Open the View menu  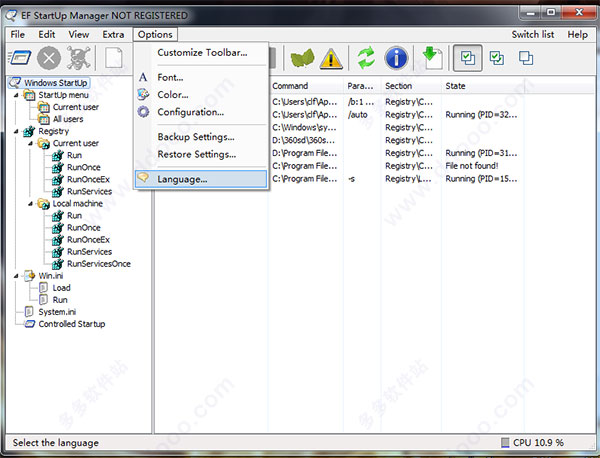(x=79, y=34)
